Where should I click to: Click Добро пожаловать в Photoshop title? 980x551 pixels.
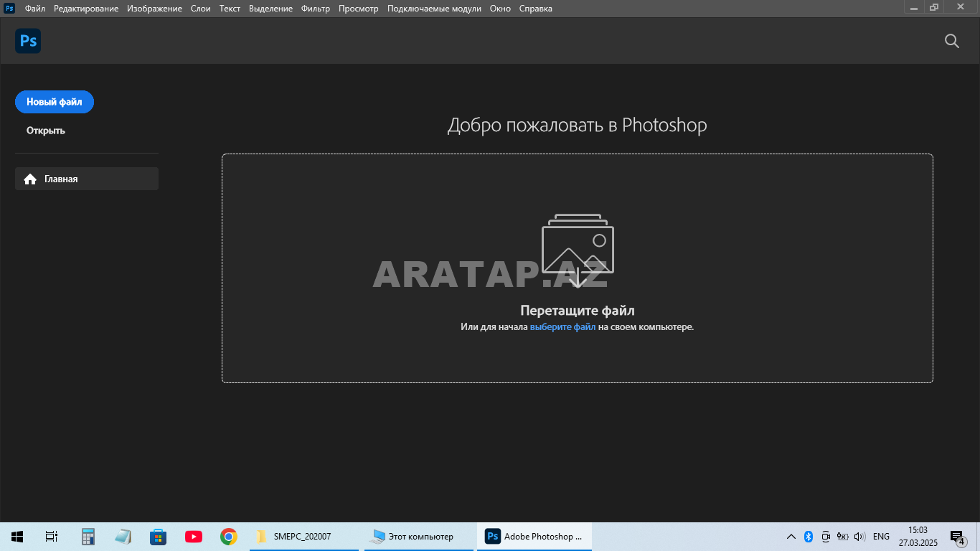pyautogui.click(x=578, y=125)
